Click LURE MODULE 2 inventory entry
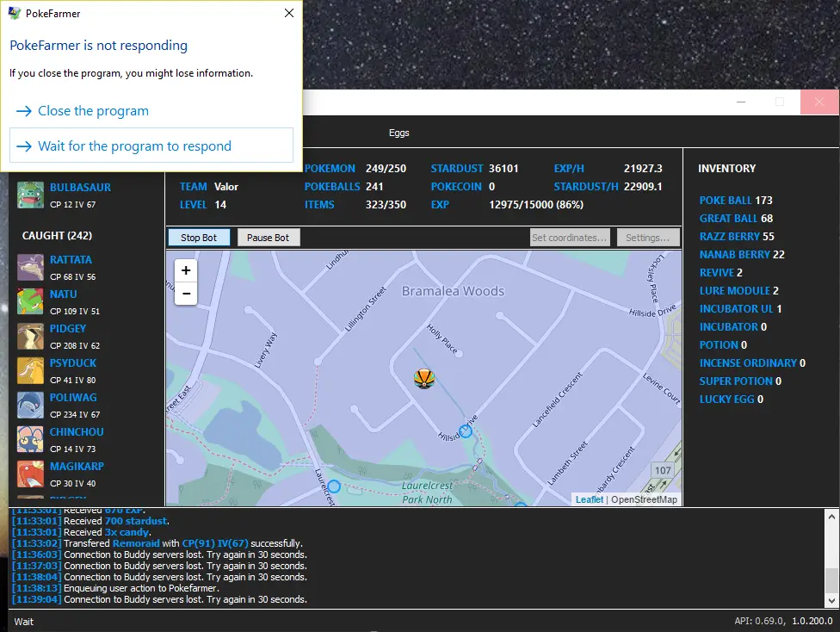840x632 pixels. click(739, 290)
